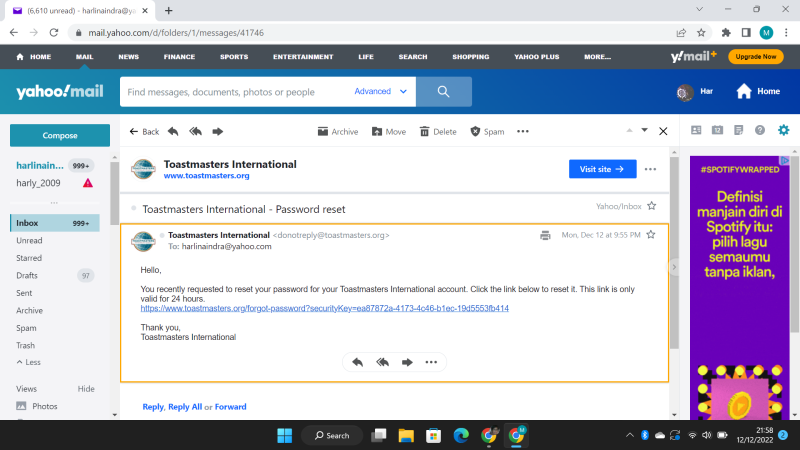Image resolution: width=800 pixels, height=450 pixels.
Task: Open the Har profile avatar menu
Action: click(685, 92)
